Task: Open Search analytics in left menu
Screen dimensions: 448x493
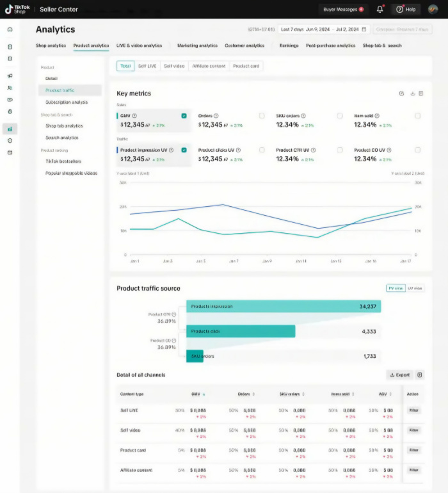Action: [x=62, y=138]
